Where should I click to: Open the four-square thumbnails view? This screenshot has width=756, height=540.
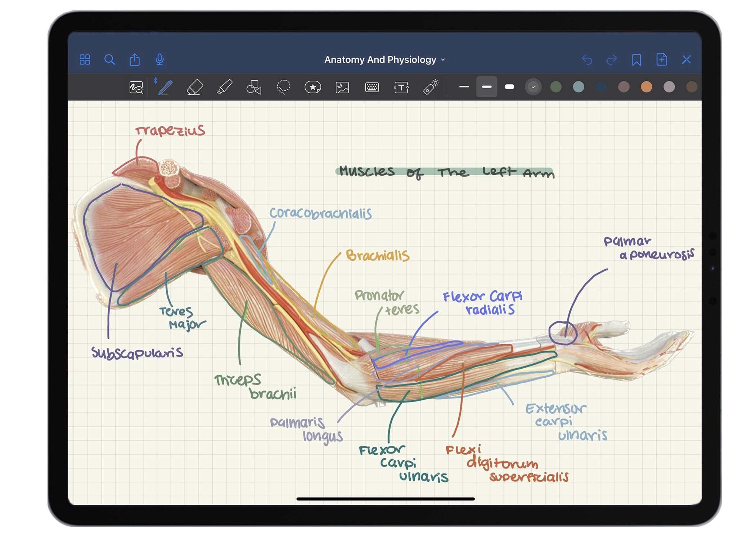click(85, 60)
